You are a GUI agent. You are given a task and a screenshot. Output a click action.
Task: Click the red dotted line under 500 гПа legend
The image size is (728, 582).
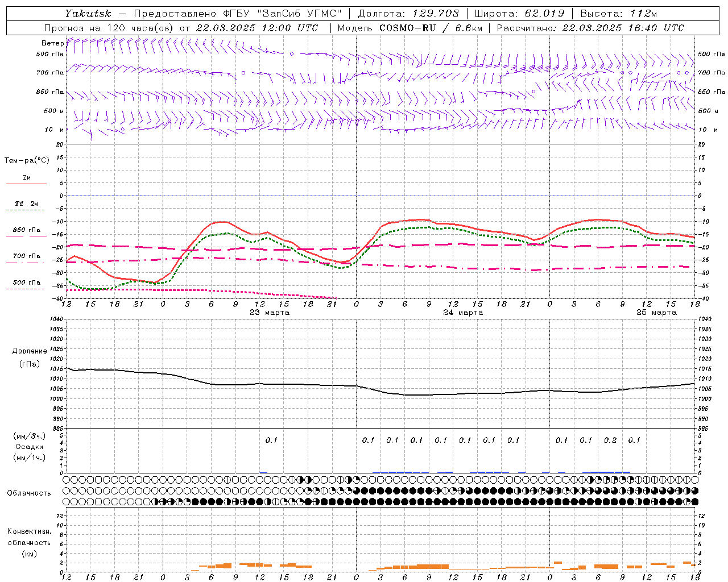(x=26, y=289)
